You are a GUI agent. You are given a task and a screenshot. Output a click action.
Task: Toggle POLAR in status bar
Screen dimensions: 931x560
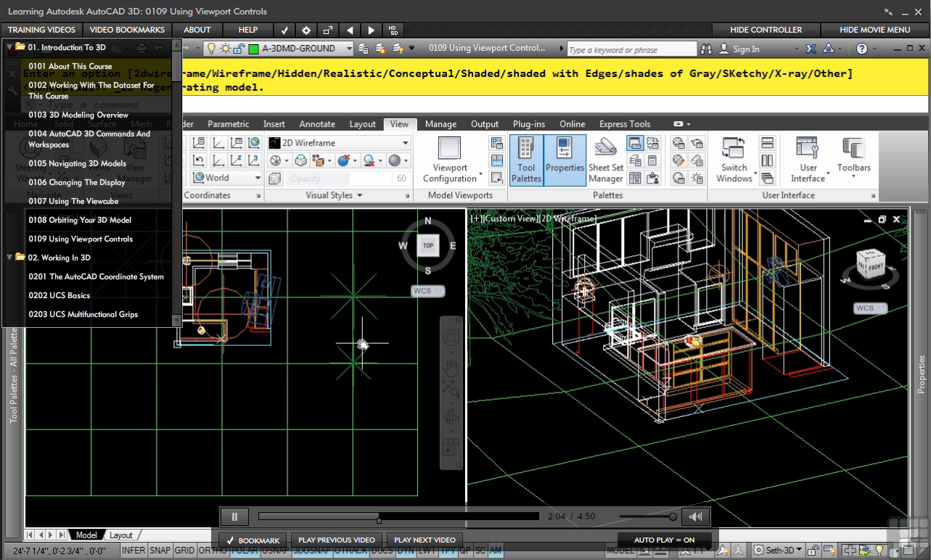coord(245,551)
